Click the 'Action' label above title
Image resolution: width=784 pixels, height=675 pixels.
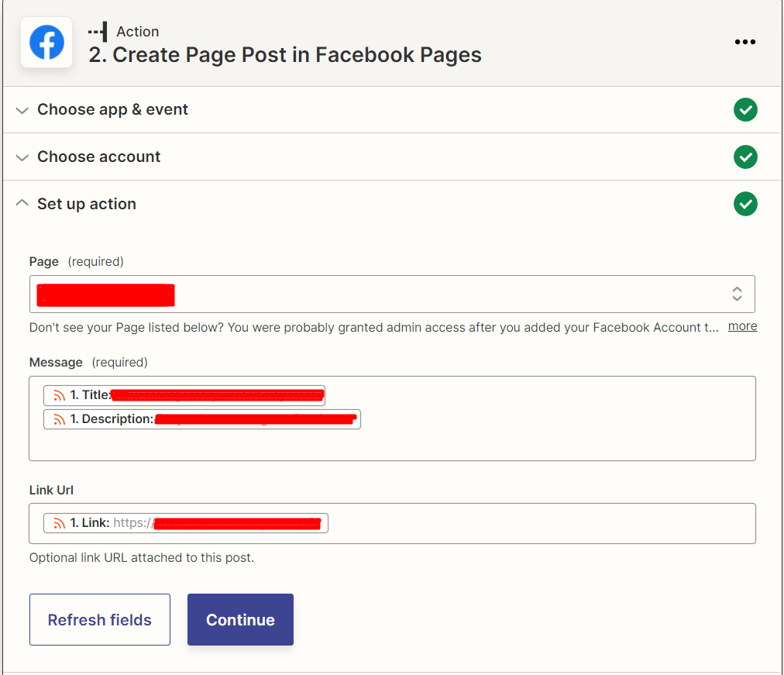tap(137, 32)
